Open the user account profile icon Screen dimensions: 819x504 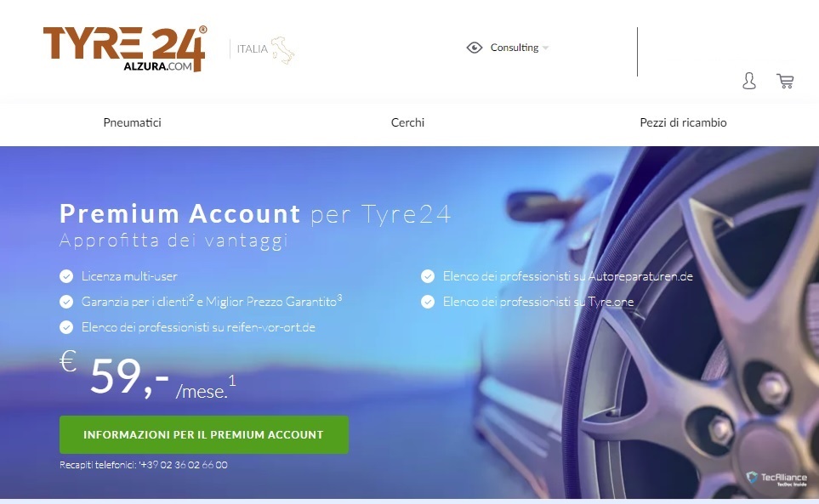click(749, 81)
